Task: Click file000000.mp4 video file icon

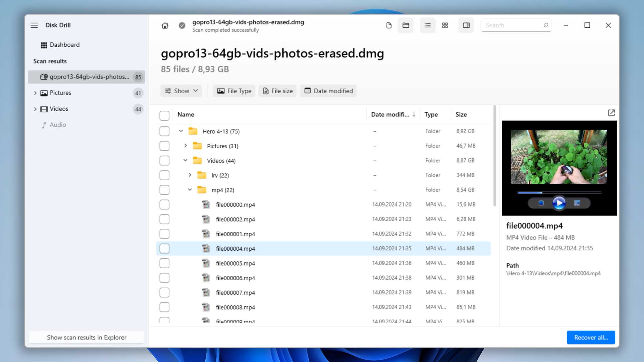Action: [206, 205]
